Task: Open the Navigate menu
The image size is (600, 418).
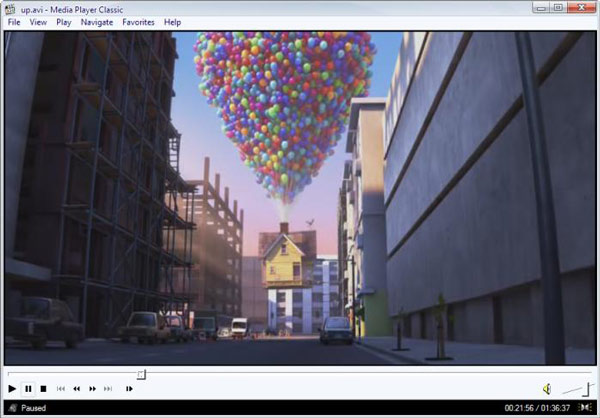Action: pyautogui.click(x=97, y=22)
